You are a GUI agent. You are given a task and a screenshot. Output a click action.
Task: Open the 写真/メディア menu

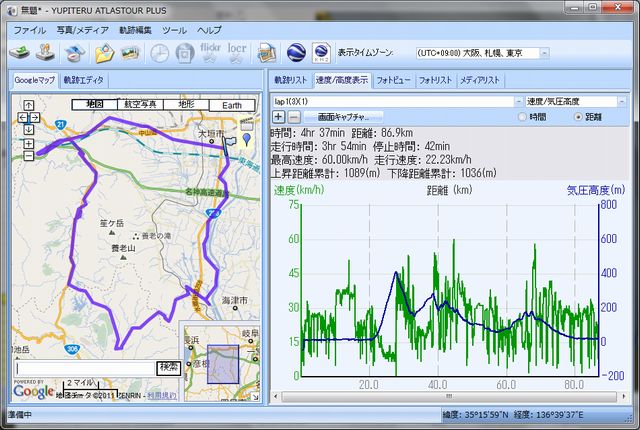(83, 30)
